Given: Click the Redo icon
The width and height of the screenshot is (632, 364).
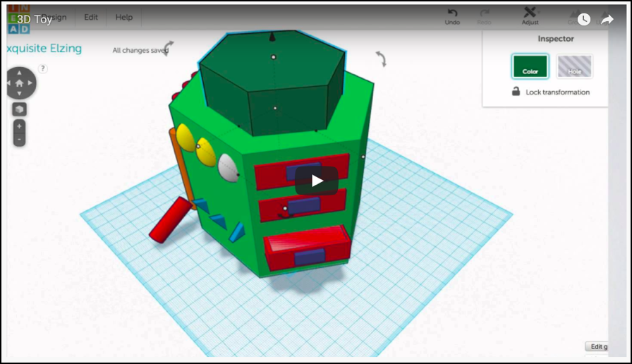Looking at the screenshot, I should click(484, 17).
